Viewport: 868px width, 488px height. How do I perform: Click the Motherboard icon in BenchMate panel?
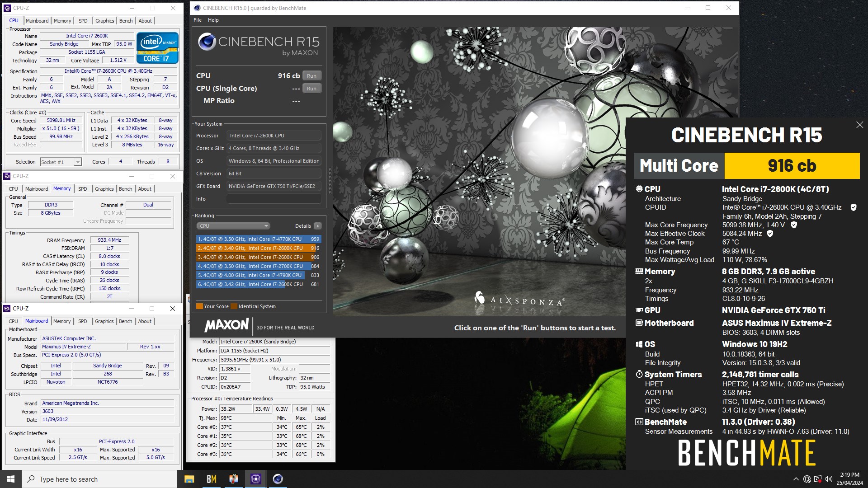tap(639, 323)
